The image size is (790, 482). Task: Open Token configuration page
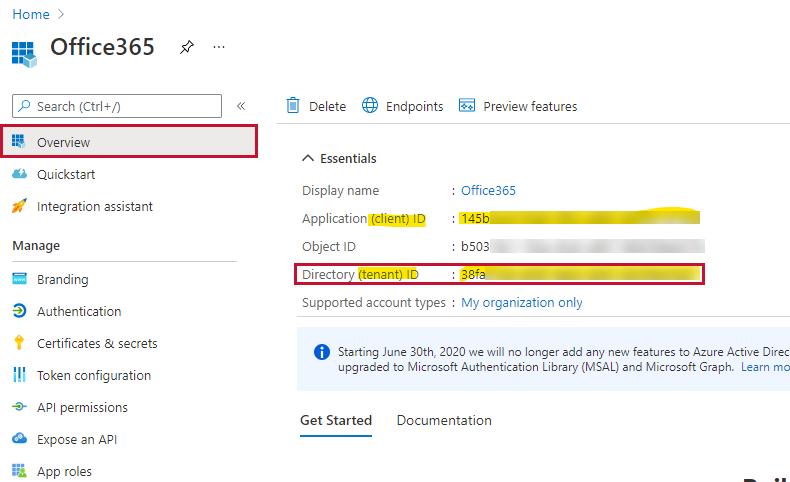pyautogui.click(x=94, y=376)
